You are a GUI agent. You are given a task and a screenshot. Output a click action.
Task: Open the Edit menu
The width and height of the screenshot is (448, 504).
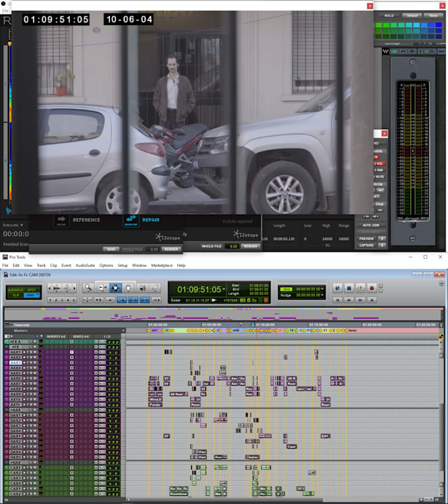[16, 266]
